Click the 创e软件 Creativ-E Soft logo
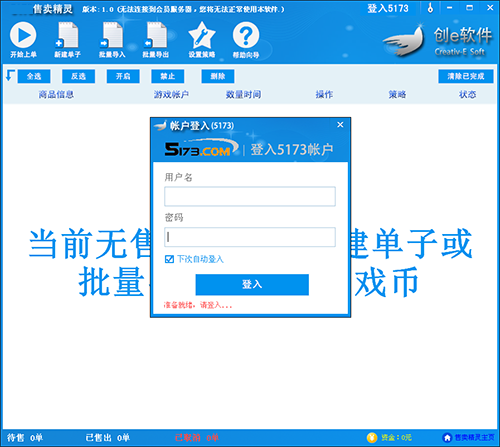This screenshot has width=500, height=447. click(x=438, y=41)
